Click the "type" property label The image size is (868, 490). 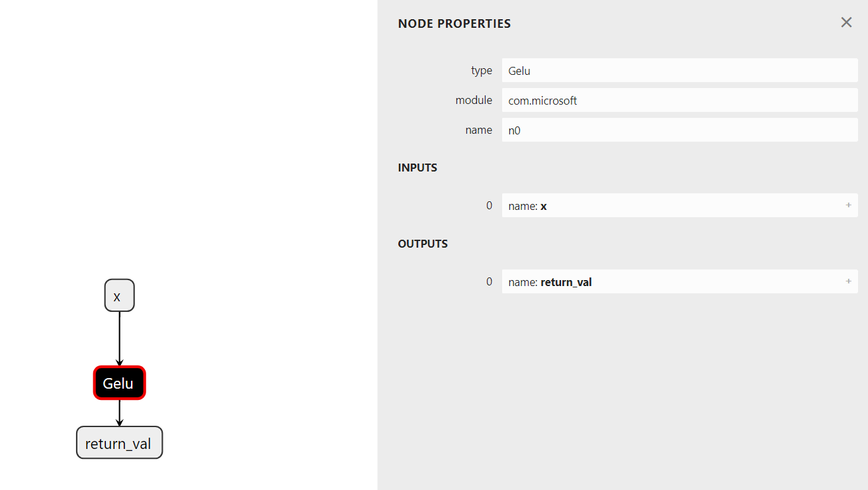pos(482,70)
